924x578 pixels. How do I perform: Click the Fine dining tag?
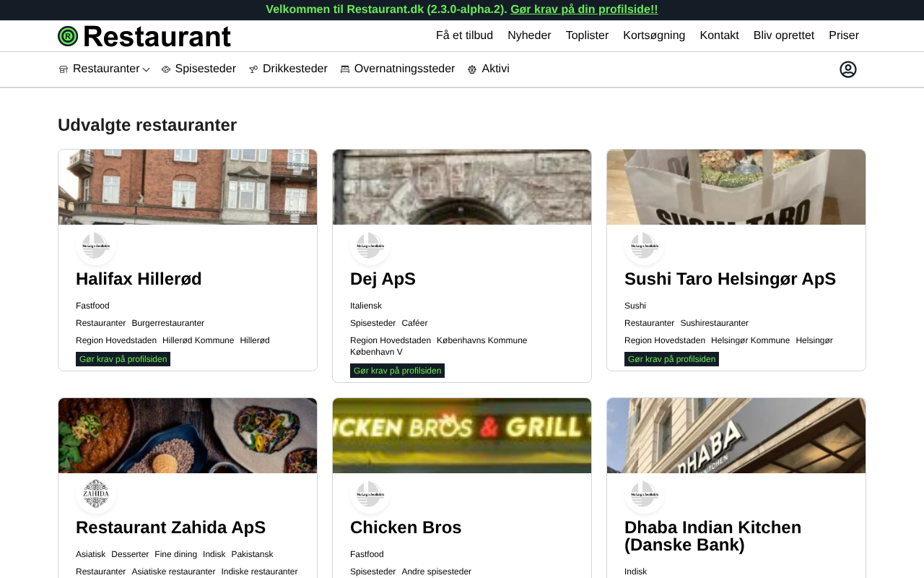(175, 554)
